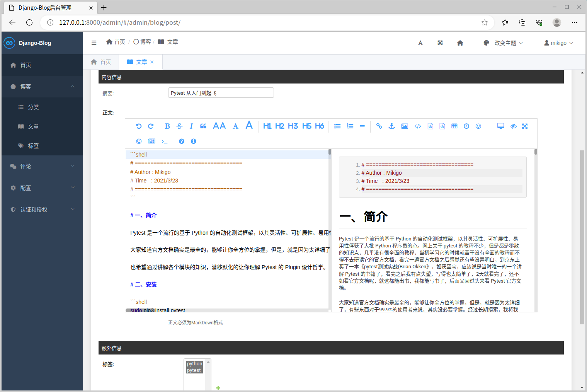Click the undo icon in editor toolbar
The image size is (587, 392).
139,126
